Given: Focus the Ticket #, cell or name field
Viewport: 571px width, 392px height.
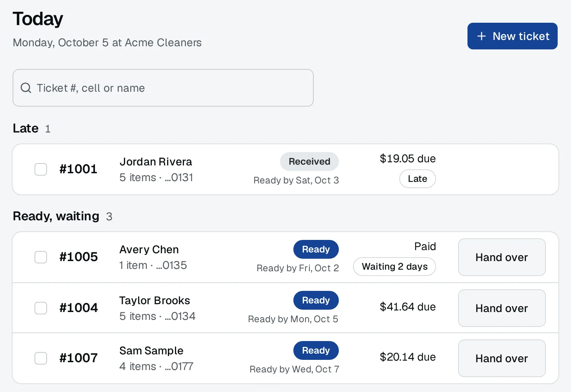Looking at the screenshot, I should (163, 88).
